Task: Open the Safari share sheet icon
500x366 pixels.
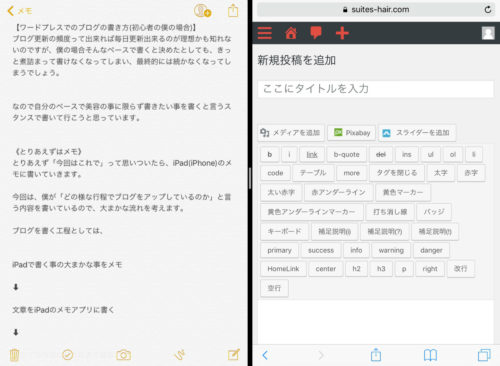Action: click(376, 354)
